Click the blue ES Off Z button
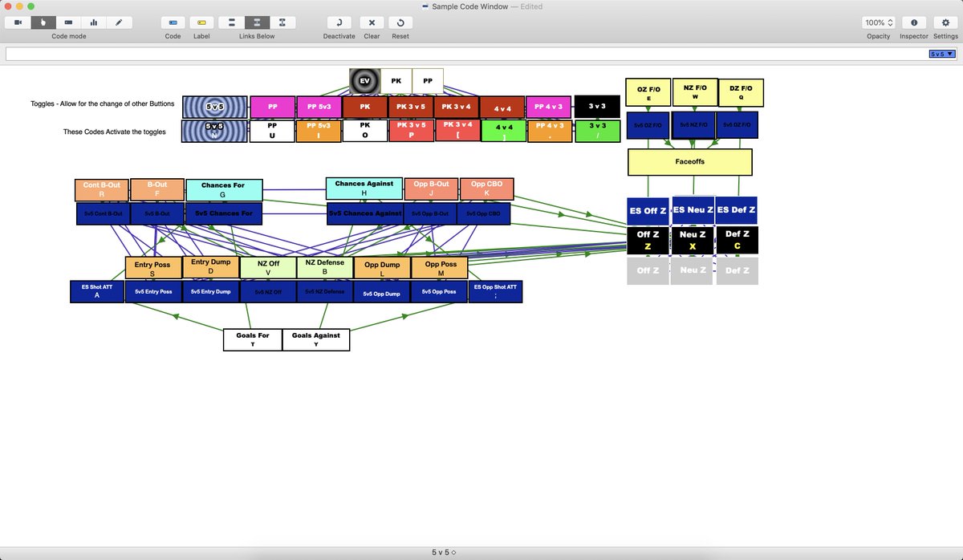This screenshot has height=560, width=963. pyautogui.click(x=648, y=210)
